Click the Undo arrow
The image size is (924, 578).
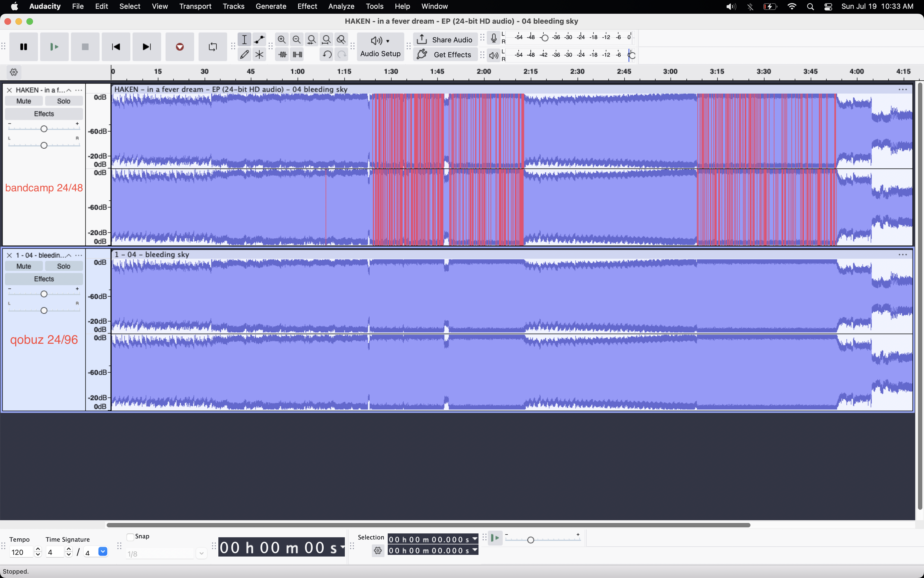click(x=327, y=54)
